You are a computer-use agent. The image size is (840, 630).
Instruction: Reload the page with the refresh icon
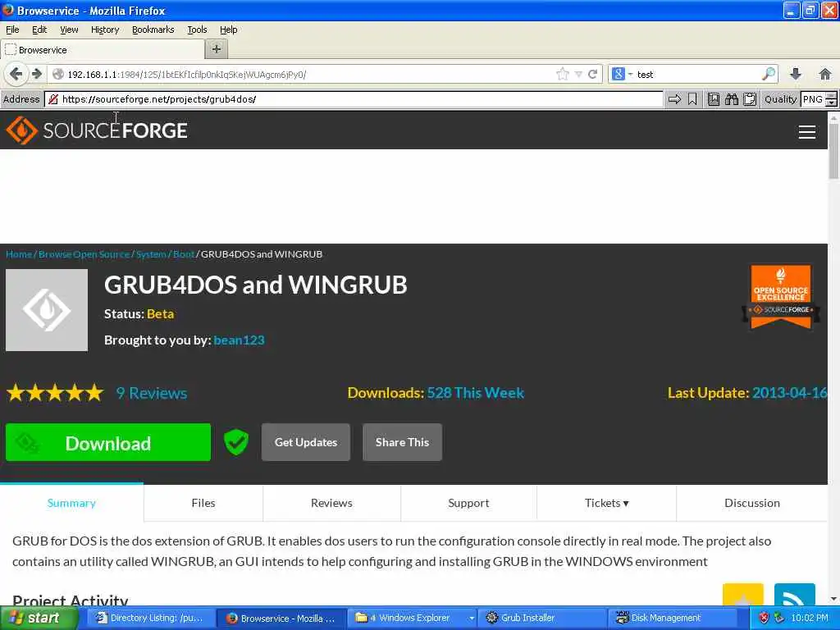click(592, 74)
